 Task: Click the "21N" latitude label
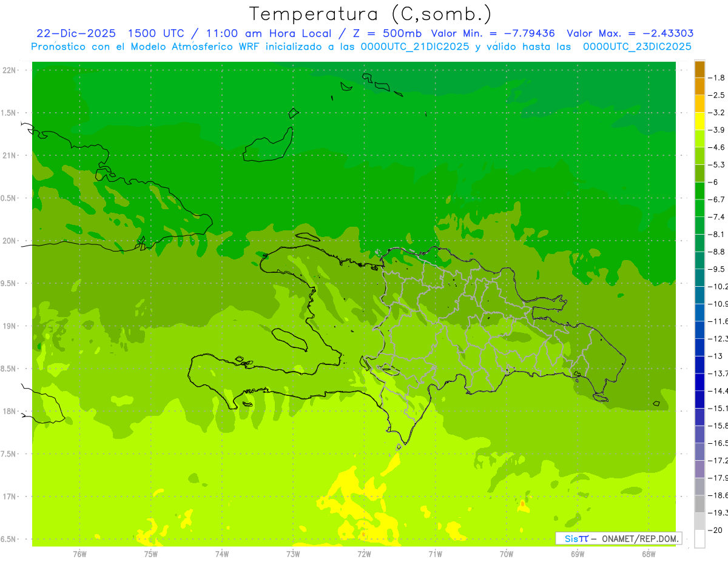click(x=9, y=156)
